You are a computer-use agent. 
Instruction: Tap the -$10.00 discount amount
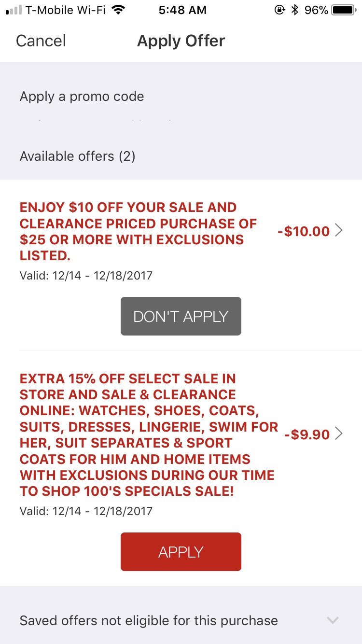point(304,231)
